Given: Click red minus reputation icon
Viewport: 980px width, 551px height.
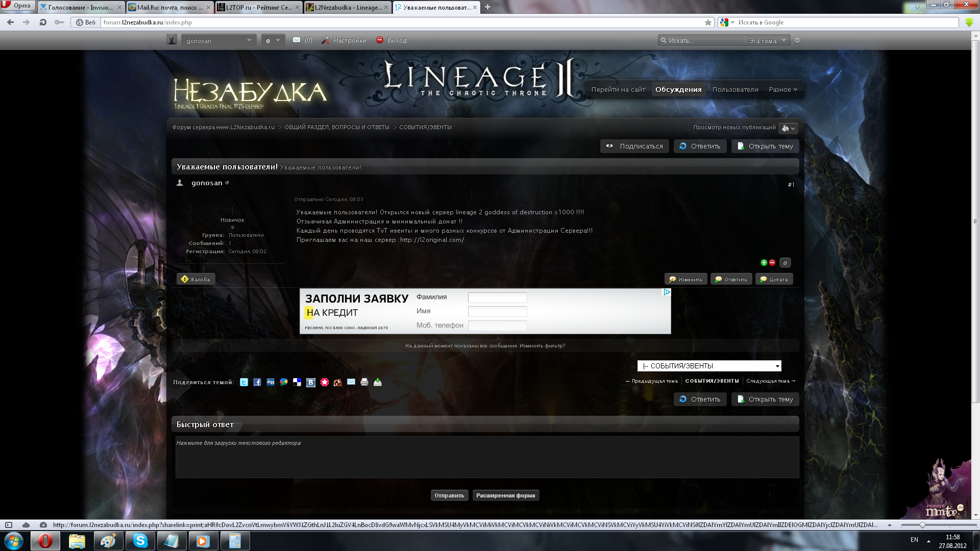Looking at the screenshot, I should [772, 263].
